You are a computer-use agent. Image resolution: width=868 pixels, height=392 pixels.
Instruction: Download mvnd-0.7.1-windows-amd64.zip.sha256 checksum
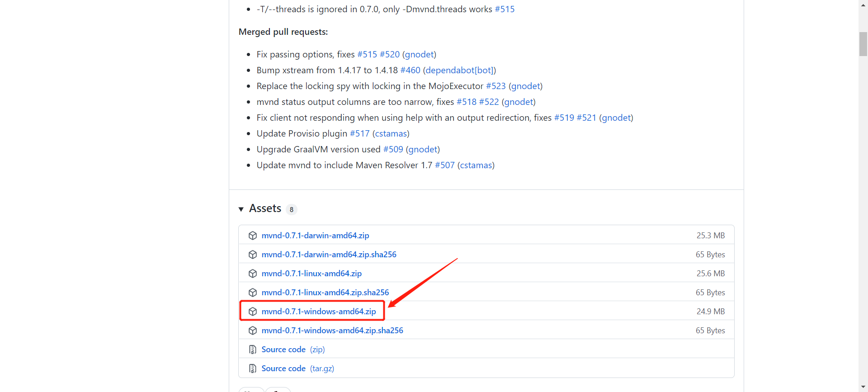(332, 331)
